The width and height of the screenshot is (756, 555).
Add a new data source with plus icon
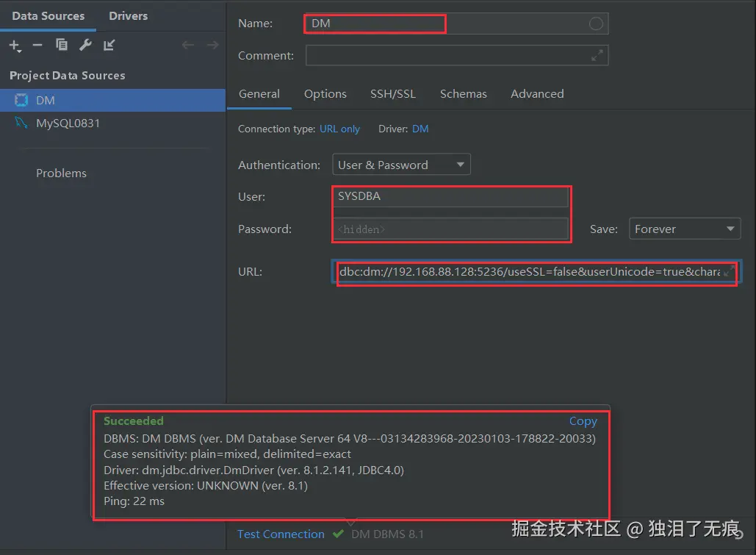(15, 46)
